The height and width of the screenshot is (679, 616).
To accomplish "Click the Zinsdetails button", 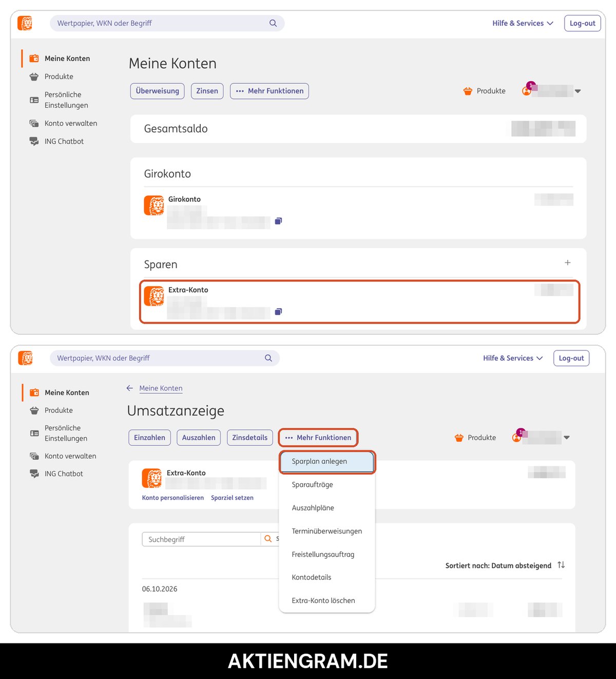I will pyautogui.click(x=250, y=438).
